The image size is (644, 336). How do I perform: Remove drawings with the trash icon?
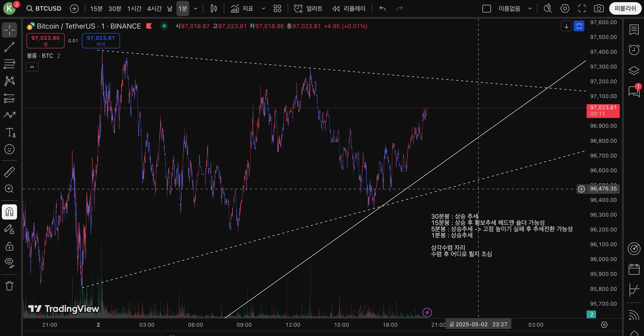coord(9,286)
